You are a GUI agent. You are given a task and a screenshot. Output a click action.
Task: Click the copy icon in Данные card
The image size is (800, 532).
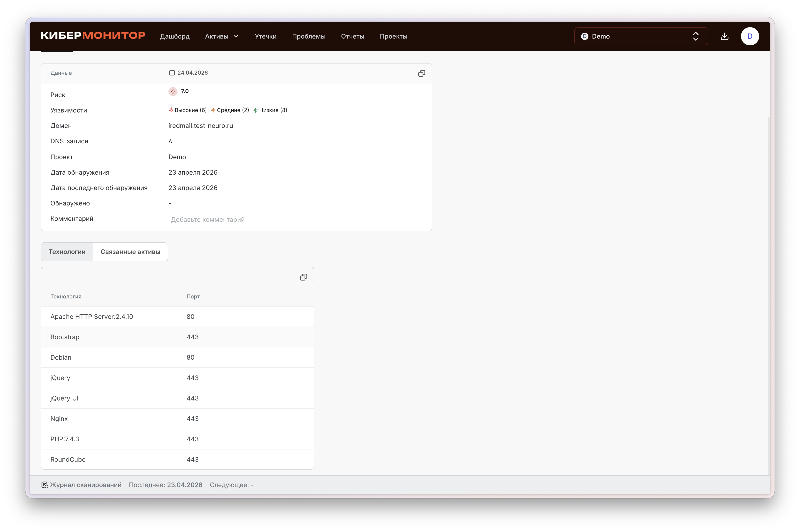(421, 74)
